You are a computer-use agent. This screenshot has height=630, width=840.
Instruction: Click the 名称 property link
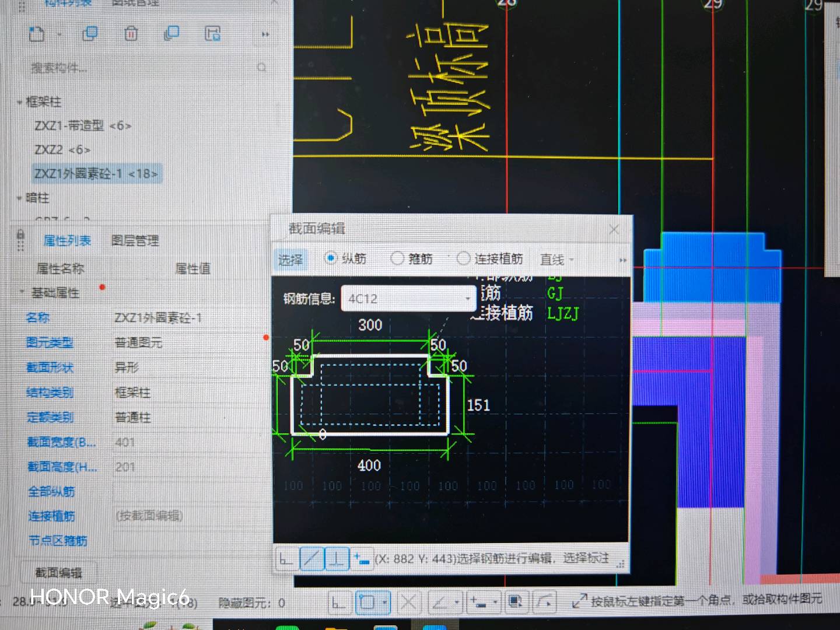[x=38, y=318]
